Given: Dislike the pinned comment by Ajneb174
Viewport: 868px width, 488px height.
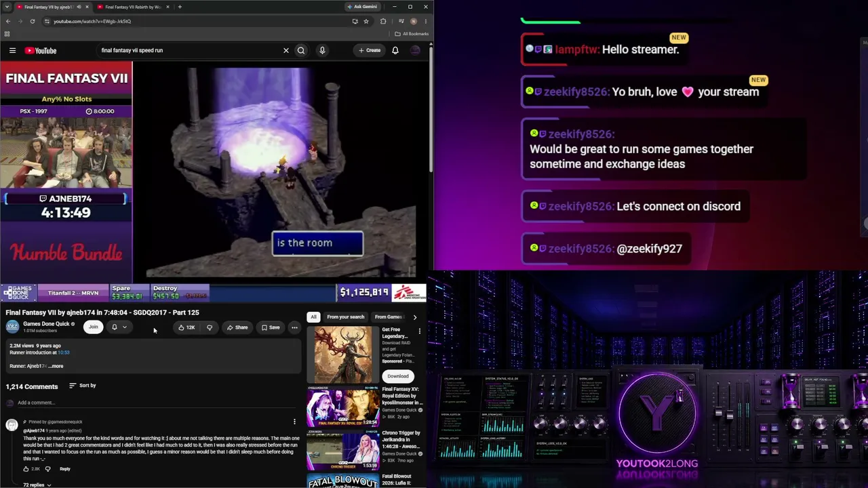Looking at the screenshot, I should click(47, 469).
